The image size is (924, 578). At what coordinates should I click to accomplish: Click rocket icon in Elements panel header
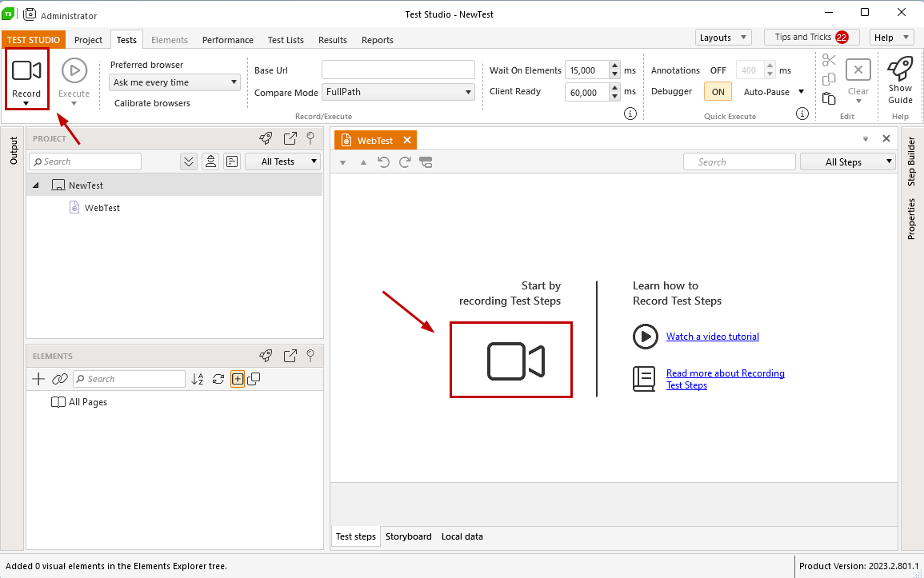coord(266,356)
